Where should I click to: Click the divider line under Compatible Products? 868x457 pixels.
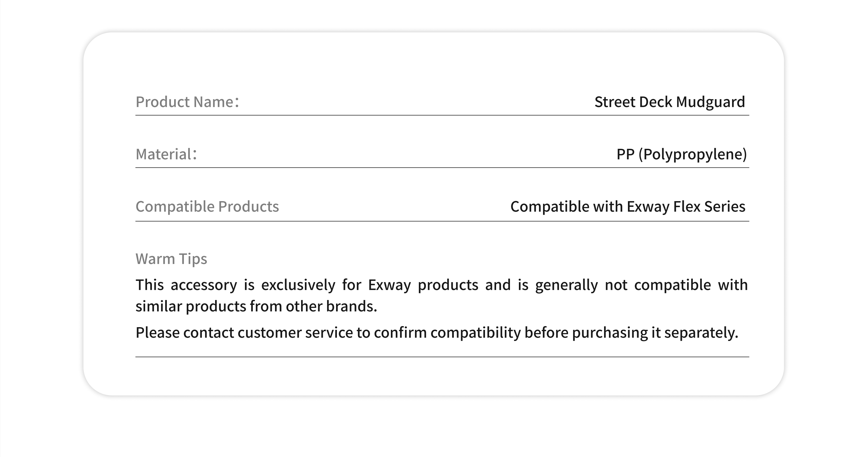click(442, 221)
